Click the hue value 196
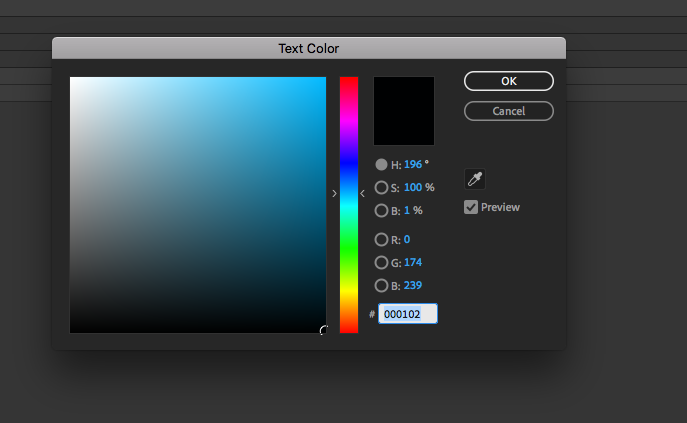The height and width of the screenshot is (423, 687). [x=413, y=164]
